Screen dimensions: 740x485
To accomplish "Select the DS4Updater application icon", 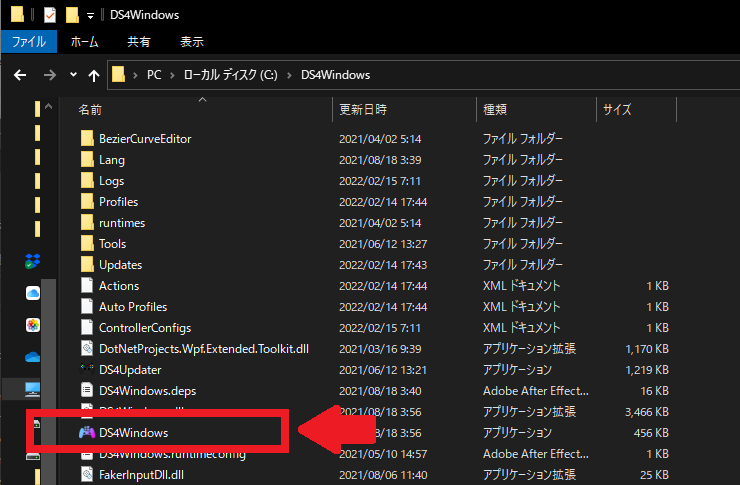I will [87, 368].
